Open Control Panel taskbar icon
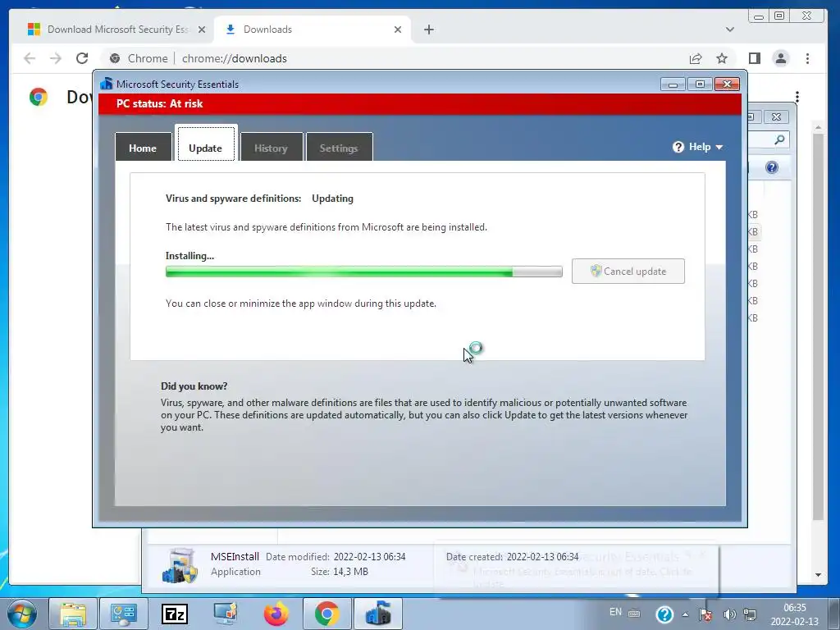 (x=124, y=614)
